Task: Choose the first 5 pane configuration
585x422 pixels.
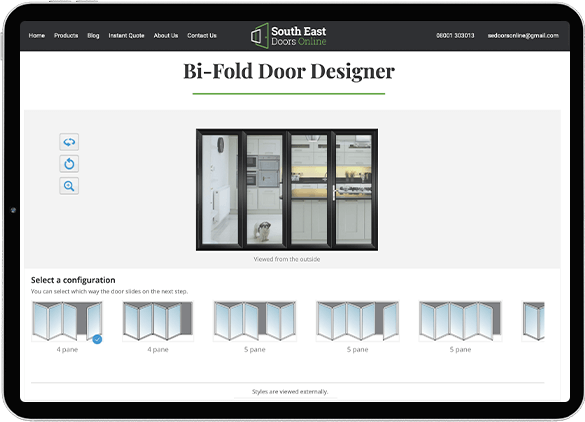Action: click(x=255, y=321)
